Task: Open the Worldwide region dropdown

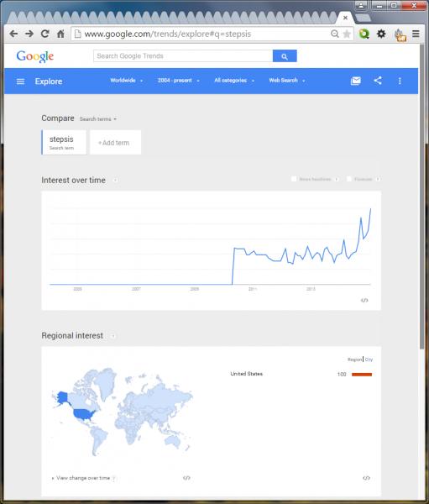Action: pos(126,81)
